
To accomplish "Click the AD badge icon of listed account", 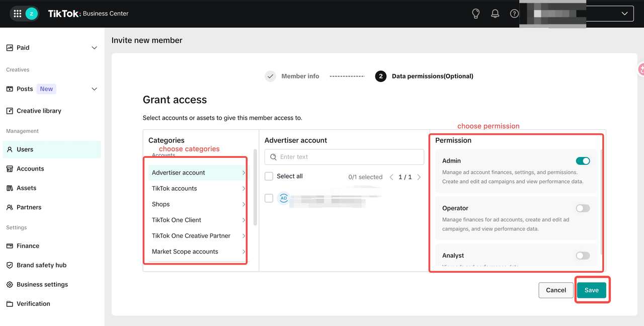I will (283, 198).
